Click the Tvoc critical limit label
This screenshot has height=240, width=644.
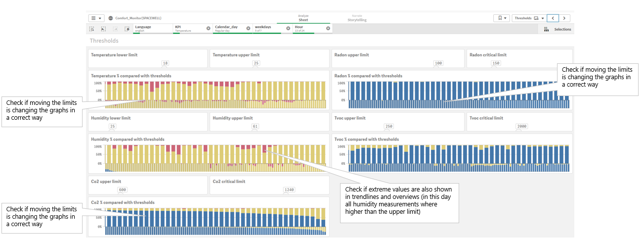[x=486, y=118]
